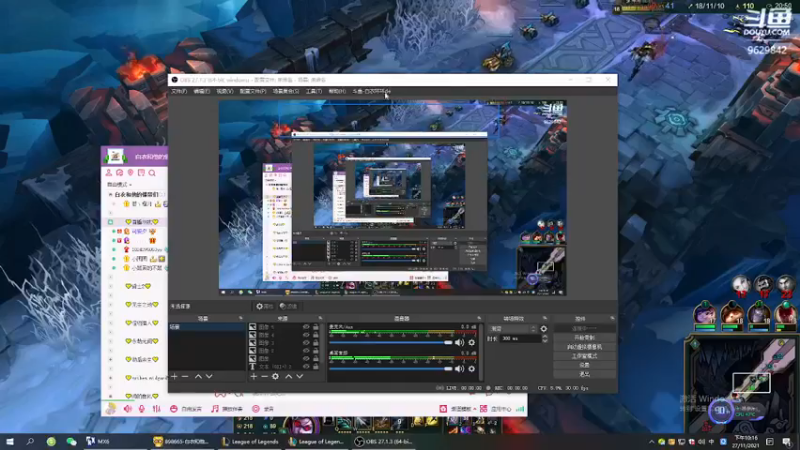Click the microphone icon in YY bottom toolbar

pyautogui.click(x=142, y=409)
